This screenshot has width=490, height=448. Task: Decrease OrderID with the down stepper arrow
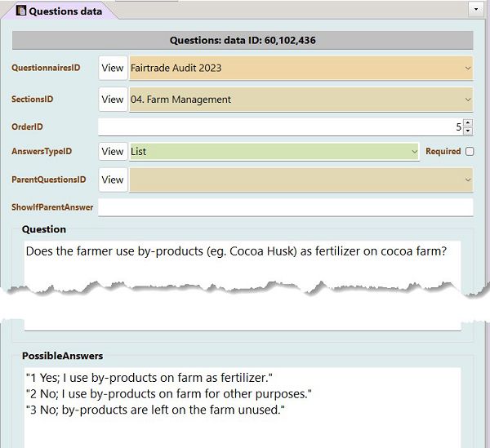467,131
